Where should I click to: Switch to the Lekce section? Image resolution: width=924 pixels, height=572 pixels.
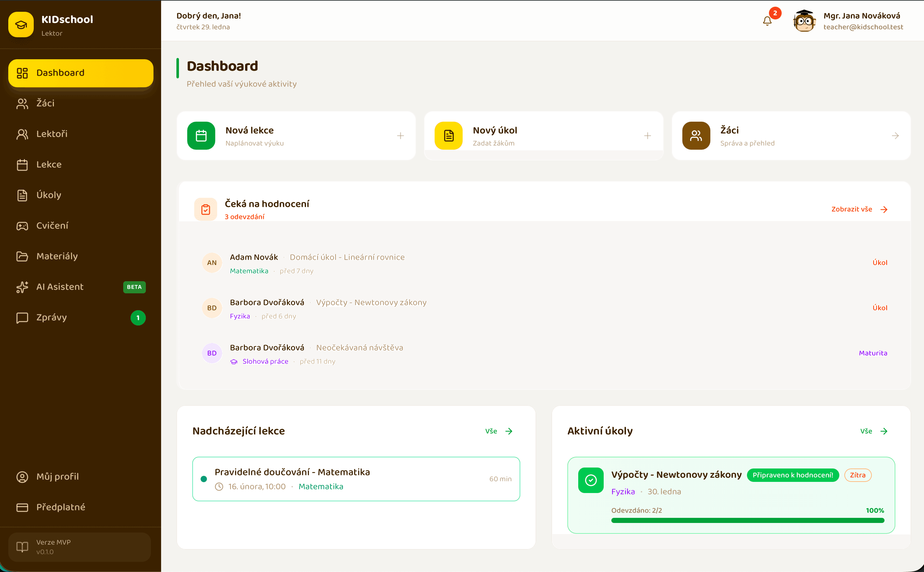[x=49, y=165]
